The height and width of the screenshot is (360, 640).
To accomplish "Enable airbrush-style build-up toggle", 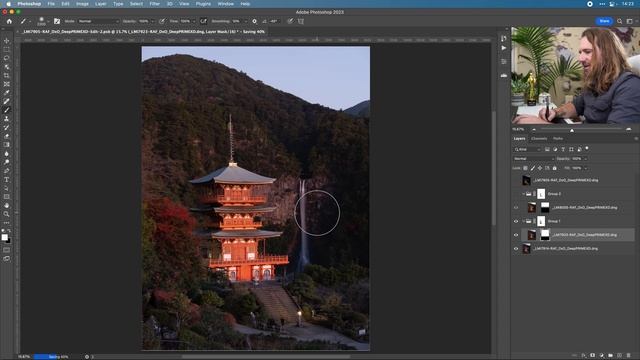I will [x=203, y=21].
